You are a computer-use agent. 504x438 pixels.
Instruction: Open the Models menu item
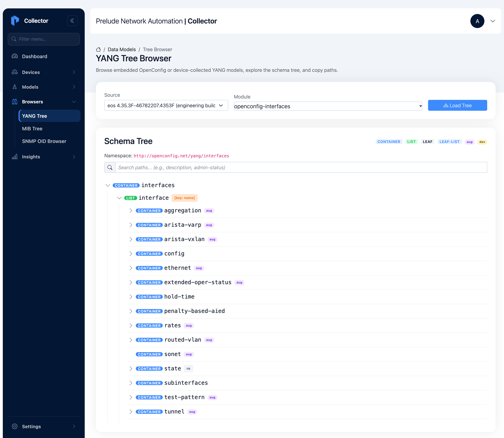44,87
